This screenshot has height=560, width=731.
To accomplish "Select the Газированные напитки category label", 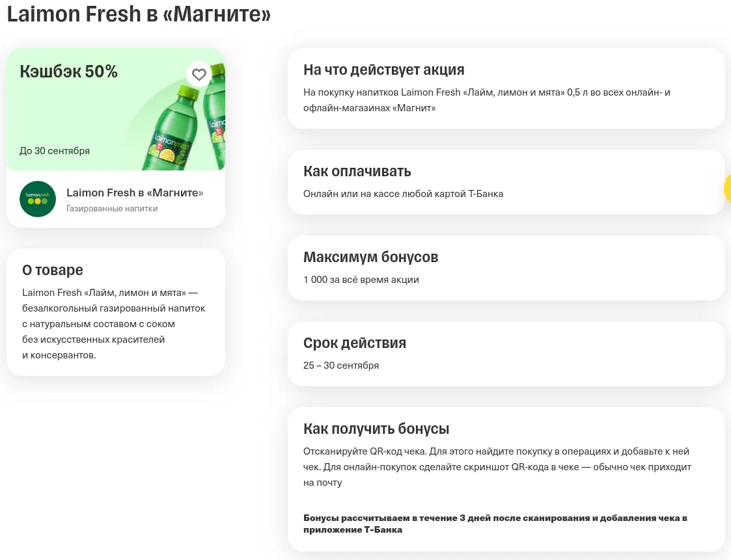I will [112, 208].
